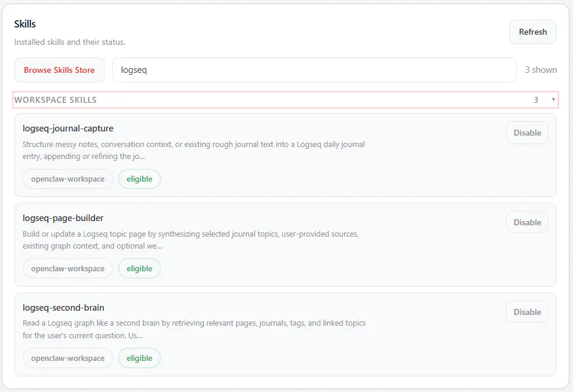Viewport: 573px width, 392px height.
Task: Select the logseq-journal-capture title
Action: pyautogui.click(x=68, y=128)
